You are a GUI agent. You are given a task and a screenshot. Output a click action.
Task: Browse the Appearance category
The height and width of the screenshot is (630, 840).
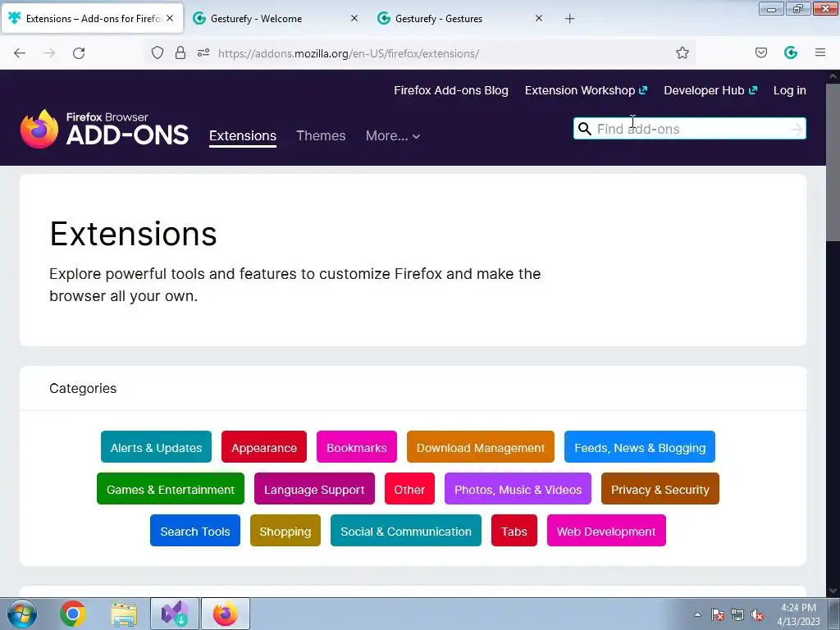(264, 447)
